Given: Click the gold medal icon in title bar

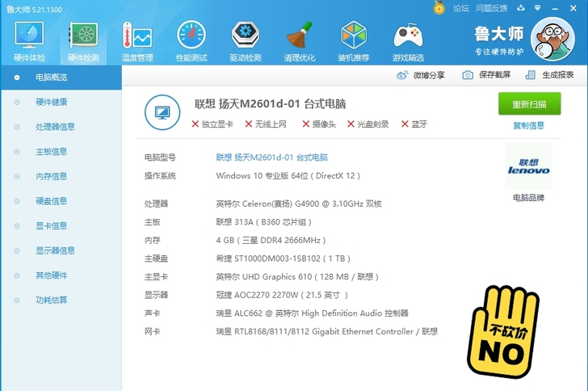Looking at the screenshot, I should [439, 8].
